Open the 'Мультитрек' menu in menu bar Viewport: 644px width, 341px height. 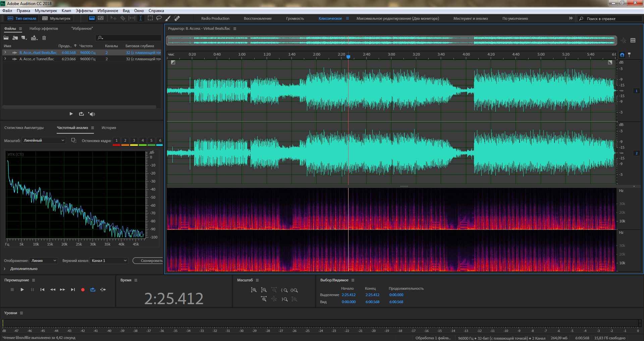tap(46, 11)
